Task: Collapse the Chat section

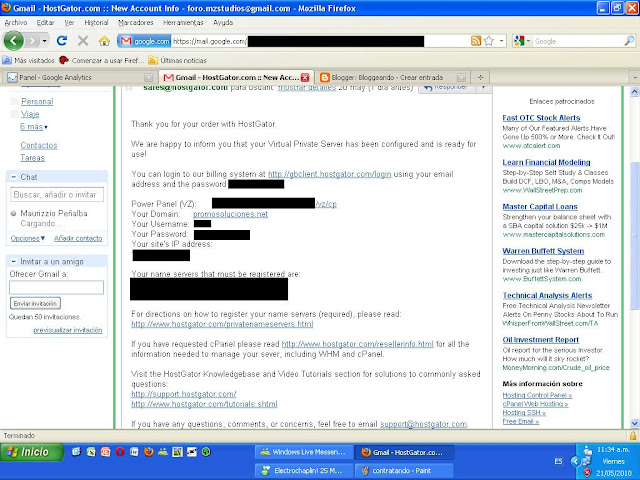Action: pos(13,177)
